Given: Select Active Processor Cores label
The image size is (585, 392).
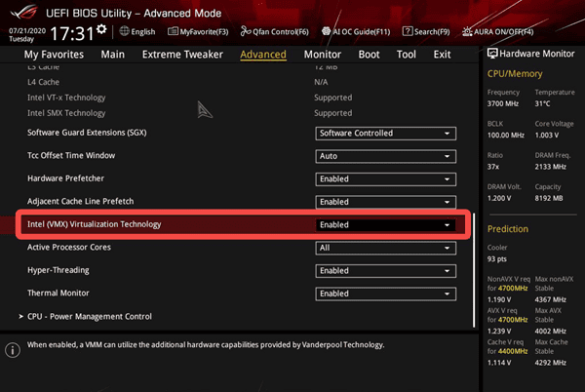Looking at the screenshot, I should pyautogui.click(x=69, y=248).
